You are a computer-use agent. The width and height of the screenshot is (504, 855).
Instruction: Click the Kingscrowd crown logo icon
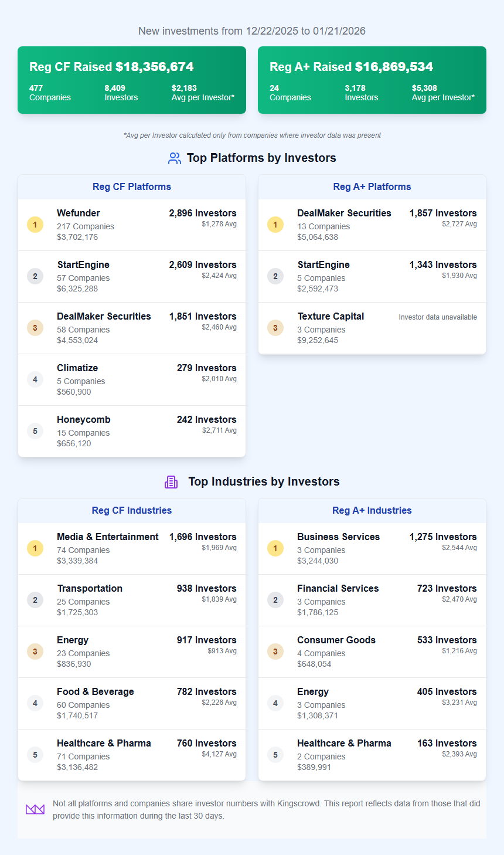(35, 809)
